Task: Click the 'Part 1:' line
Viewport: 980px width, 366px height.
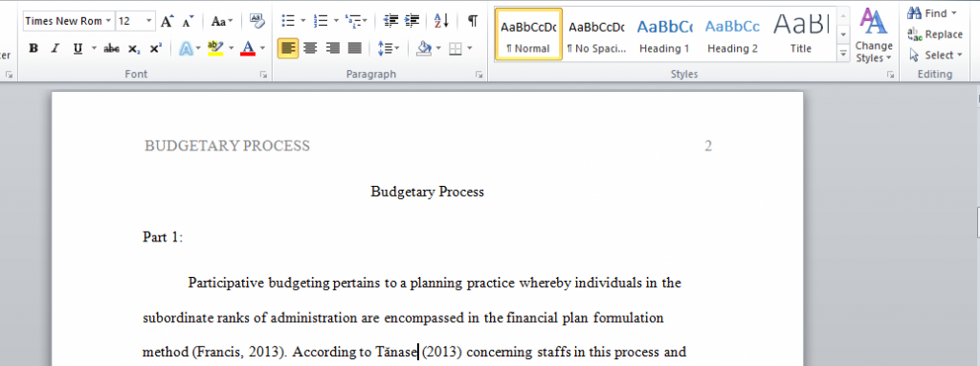Action: point(163,238)
